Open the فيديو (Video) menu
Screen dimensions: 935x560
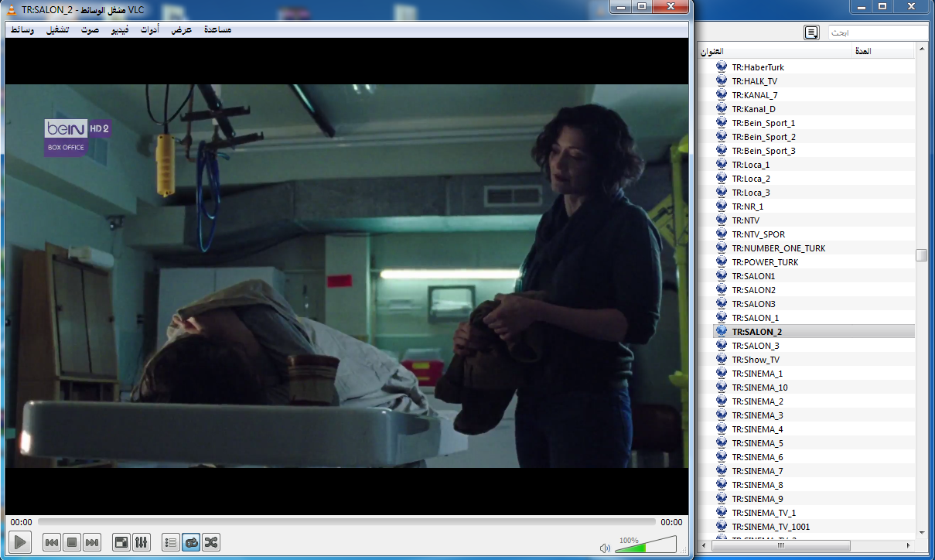coord(120,29)
